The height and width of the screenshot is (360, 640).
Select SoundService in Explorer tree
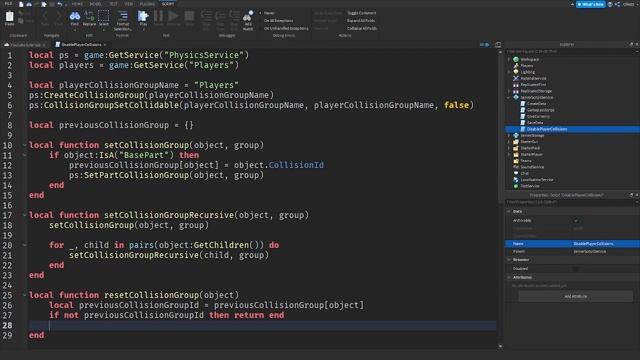[x=532, y=167]
